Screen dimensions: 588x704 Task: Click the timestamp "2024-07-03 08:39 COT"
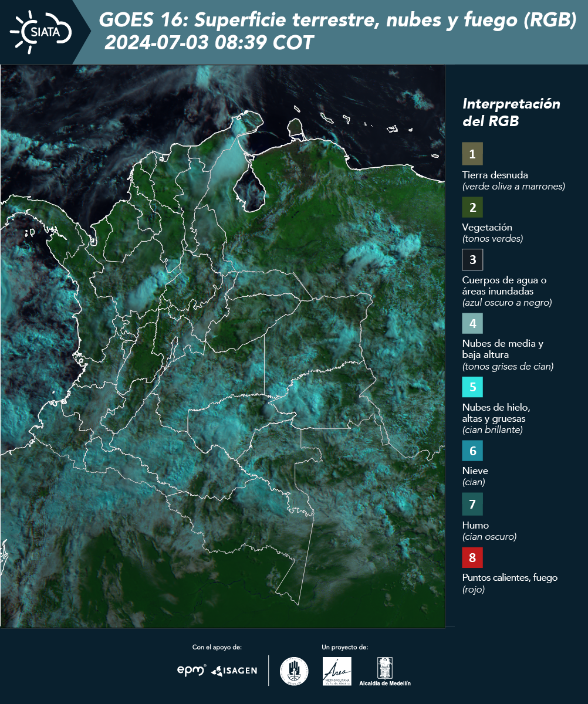(209, 43)
